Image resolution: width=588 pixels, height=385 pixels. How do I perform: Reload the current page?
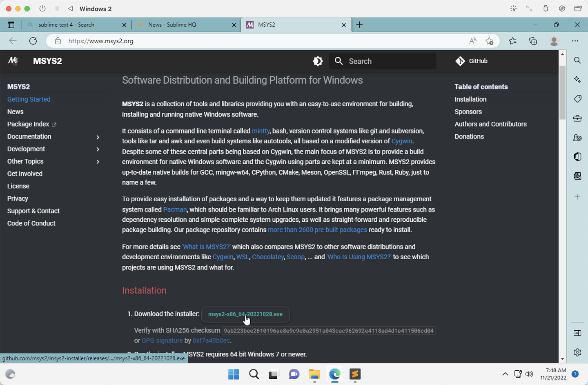33,41
